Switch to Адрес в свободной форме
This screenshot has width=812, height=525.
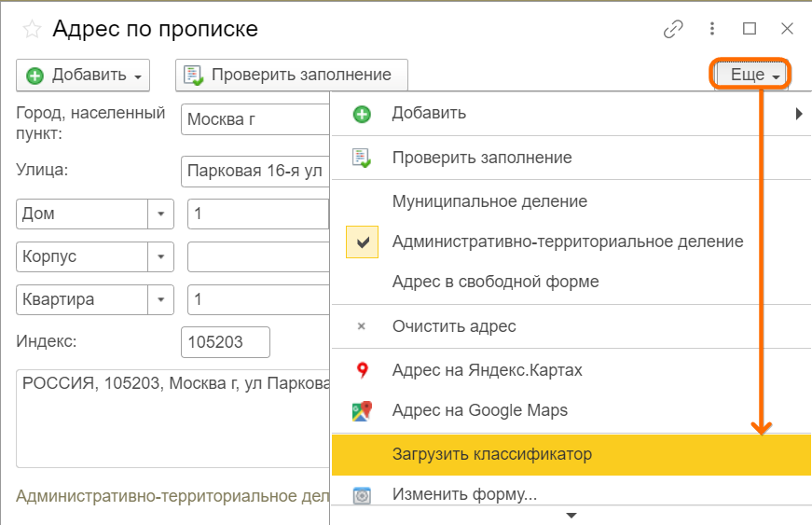pos(495,282)
